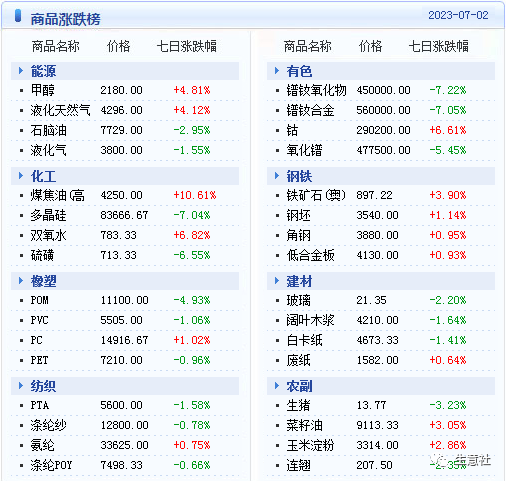
Task: Open the 纺织 category heading
Action: [x=43, y=386]
